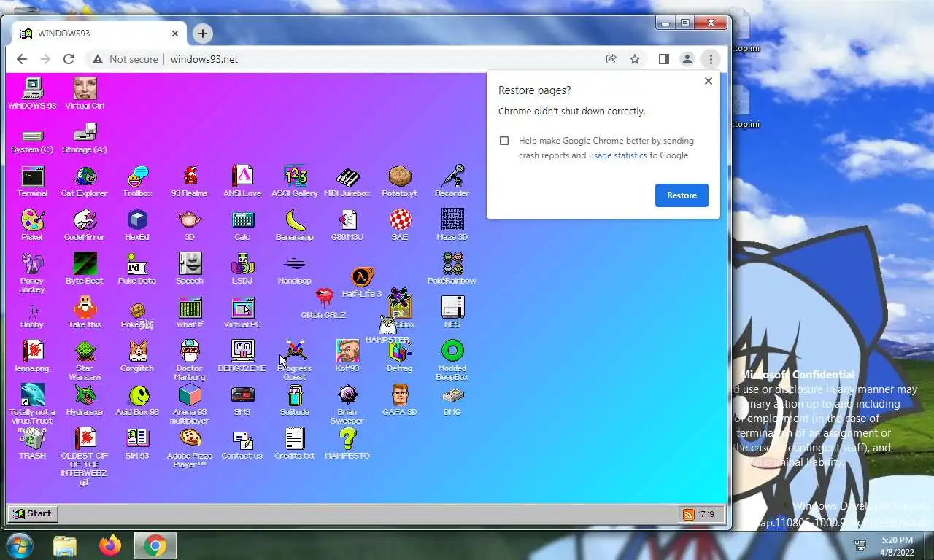934x560 pixels.
Task: Share this page icon
Action: pyautogui.click(x=611, y=59)
